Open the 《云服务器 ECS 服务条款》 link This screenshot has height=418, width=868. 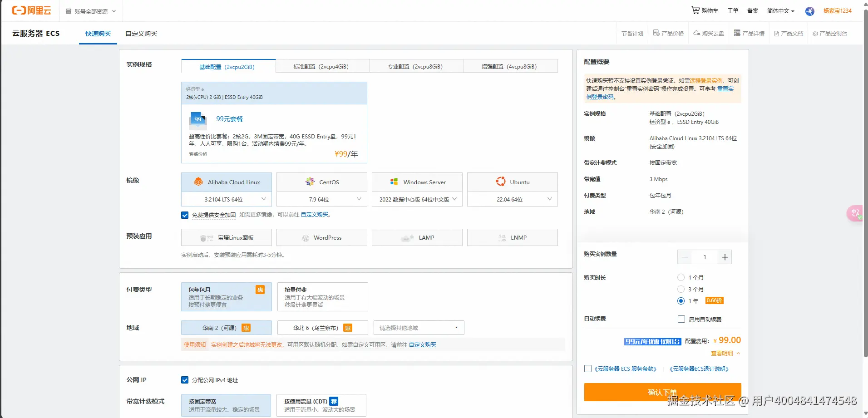[x=626, y=369]
